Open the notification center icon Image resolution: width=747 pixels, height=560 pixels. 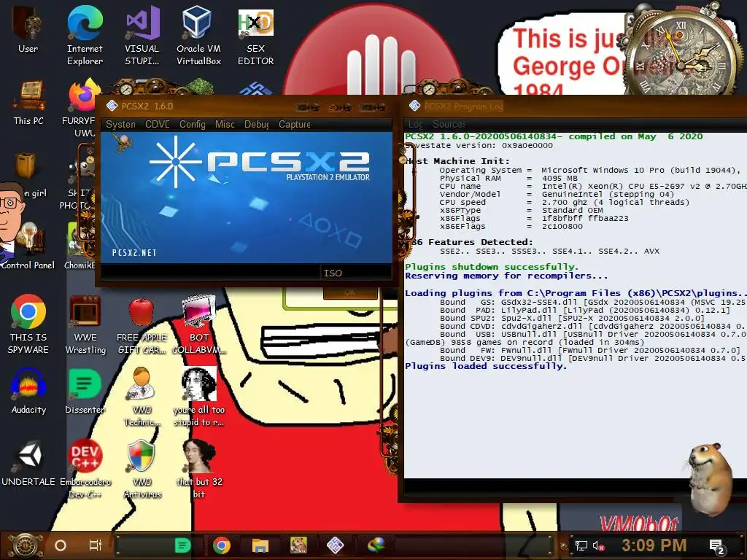717,546
